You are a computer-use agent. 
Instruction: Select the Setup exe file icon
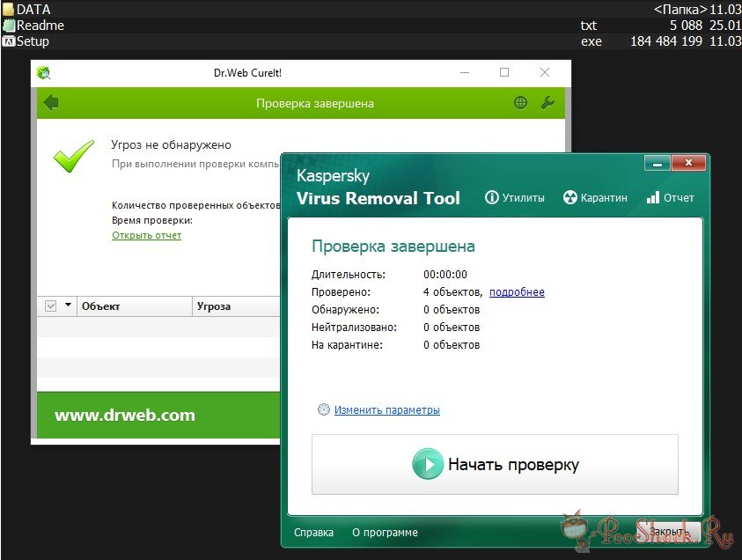pyautogui.click(x=9, y=41)
